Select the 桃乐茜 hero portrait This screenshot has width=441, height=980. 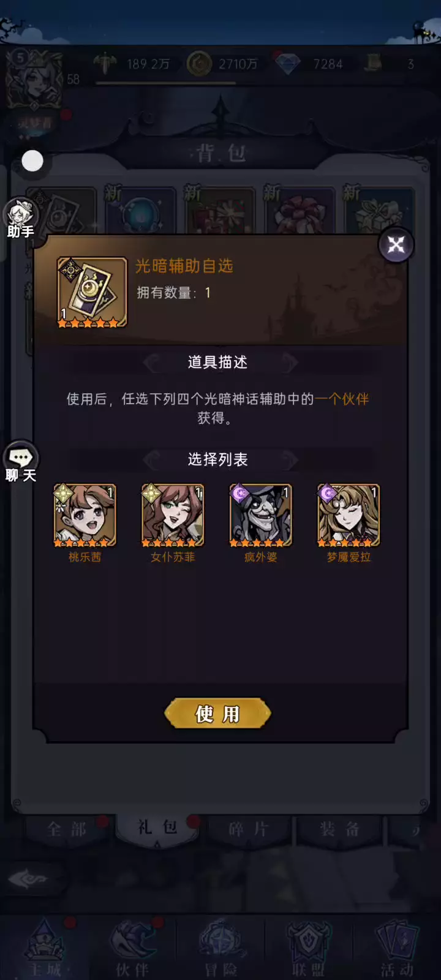85,515
